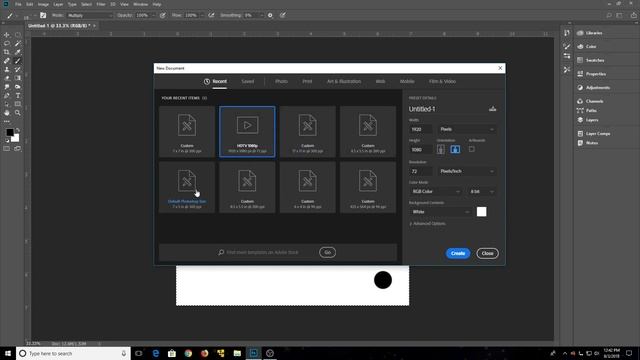Screen dimensions: 640x360
Task: Select the Lasso tool
Action: [x=7, y=43]
